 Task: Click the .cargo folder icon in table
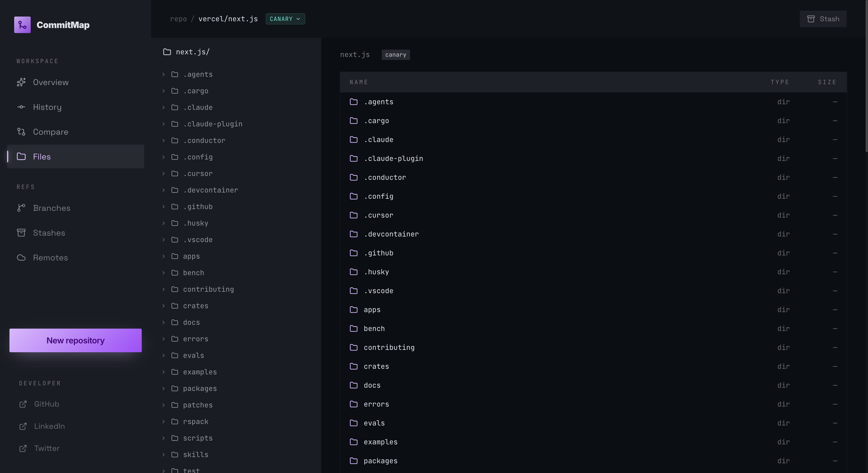353,120
